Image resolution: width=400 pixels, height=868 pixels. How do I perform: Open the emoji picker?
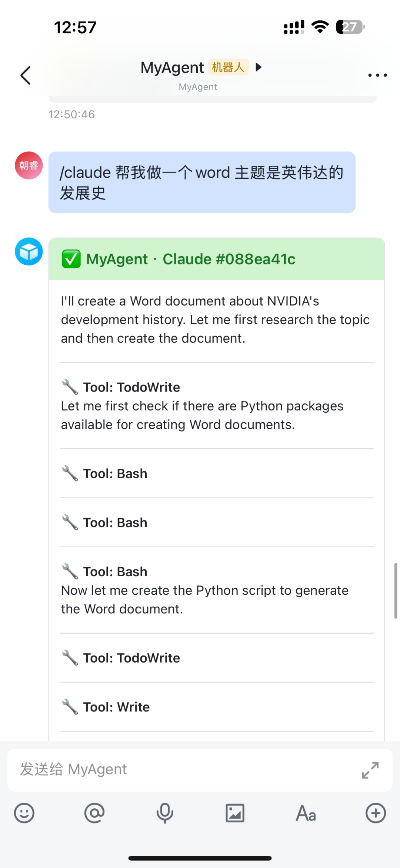[x=24, y=813]
